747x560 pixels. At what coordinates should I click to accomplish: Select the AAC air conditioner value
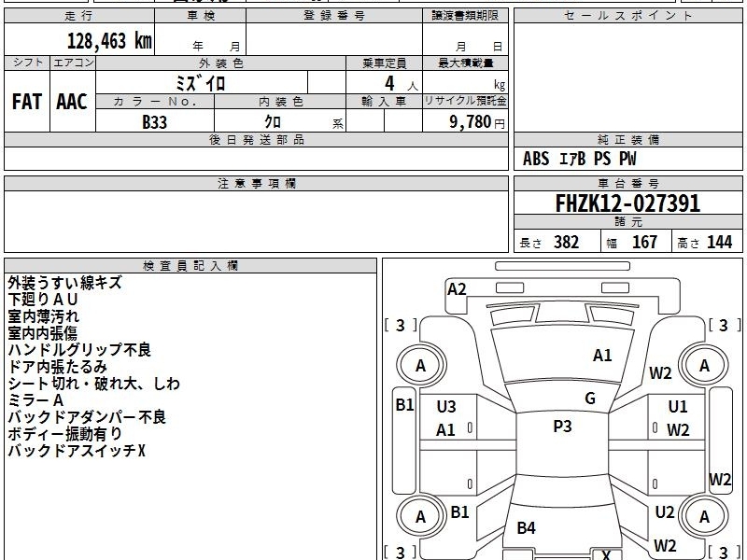[x=72, y=102]
